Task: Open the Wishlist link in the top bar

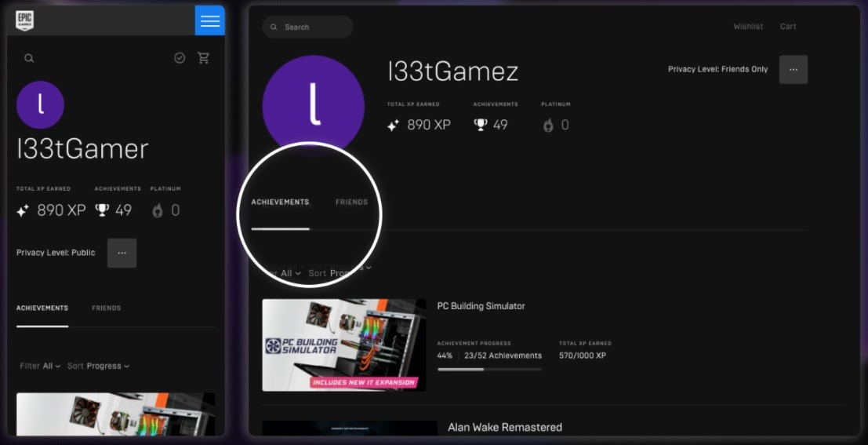Action: click(748, 27)
